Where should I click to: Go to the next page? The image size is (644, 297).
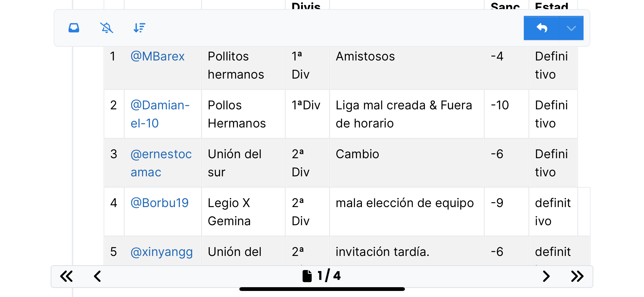click(546, 276)
